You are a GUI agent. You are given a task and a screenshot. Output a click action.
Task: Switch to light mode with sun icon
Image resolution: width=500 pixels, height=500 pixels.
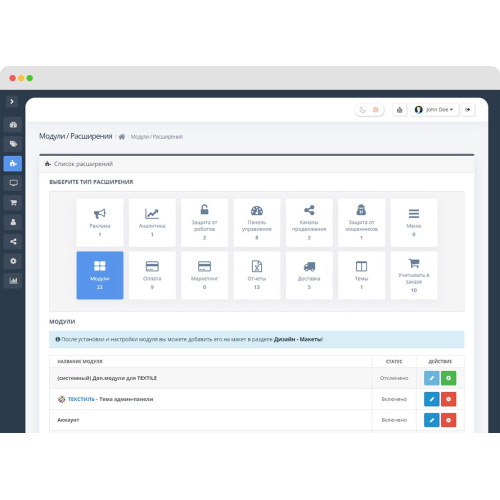pyautogui.click(x=376, y=110)
